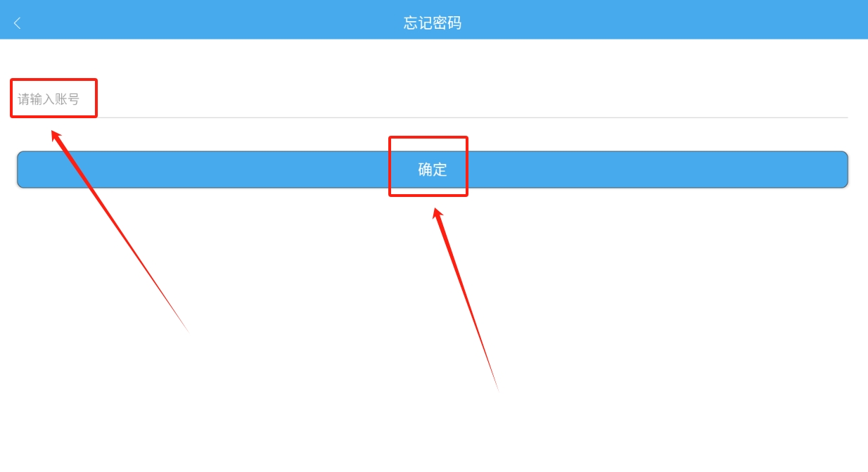
Task: Focus the account number input box
Action: click(433, 99)
